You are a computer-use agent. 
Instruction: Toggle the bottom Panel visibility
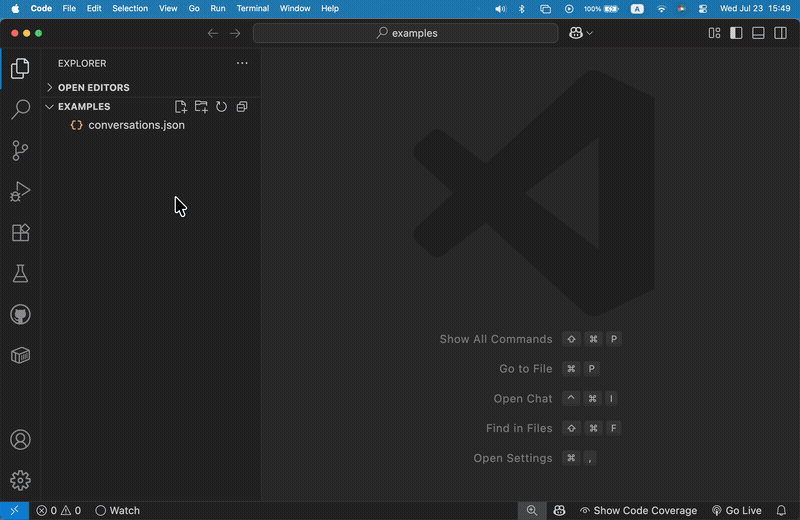pos(758,33)
